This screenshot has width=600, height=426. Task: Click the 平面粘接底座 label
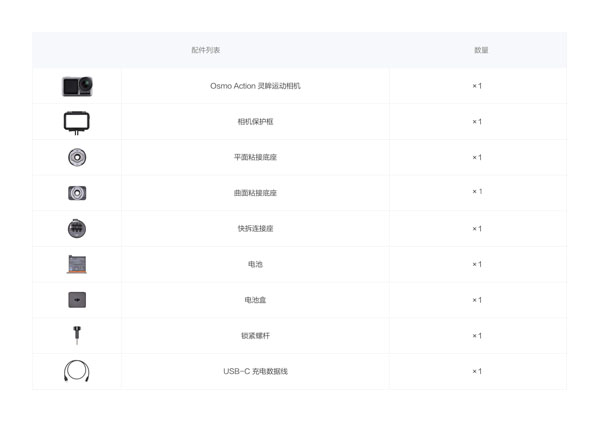click(x=255, y=157)
